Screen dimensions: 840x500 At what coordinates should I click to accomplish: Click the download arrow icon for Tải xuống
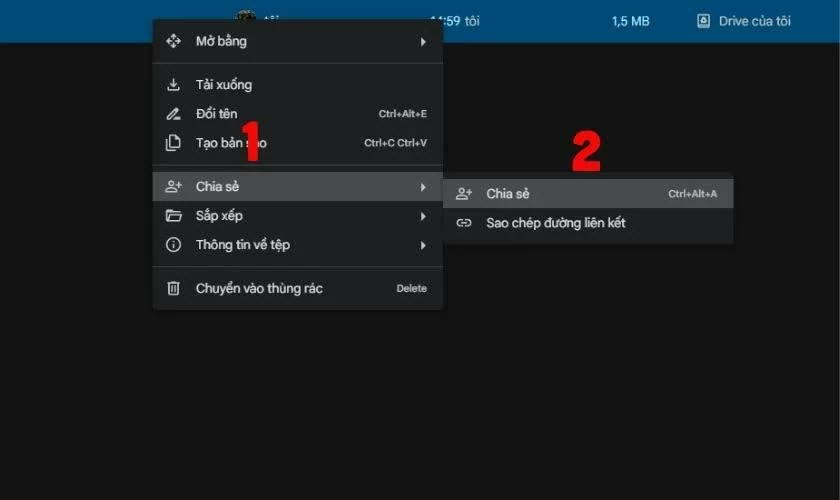(x=173, y=85)
